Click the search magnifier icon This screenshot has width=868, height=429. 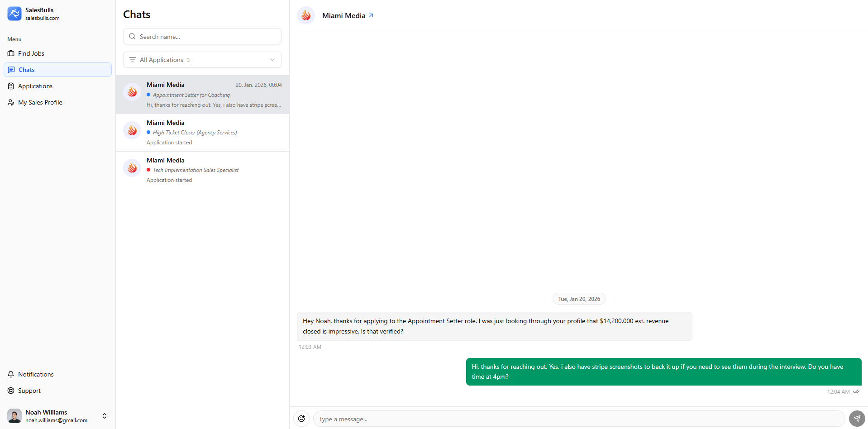click(132, 36)
